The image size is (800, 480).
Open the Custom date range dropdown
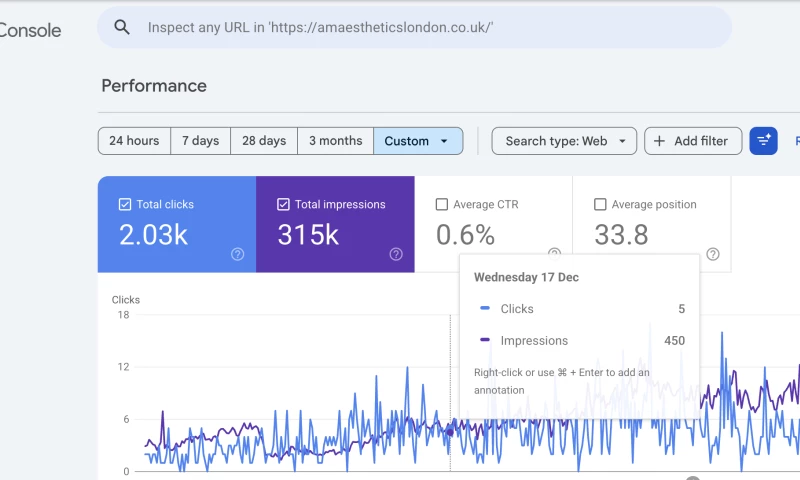418,141
